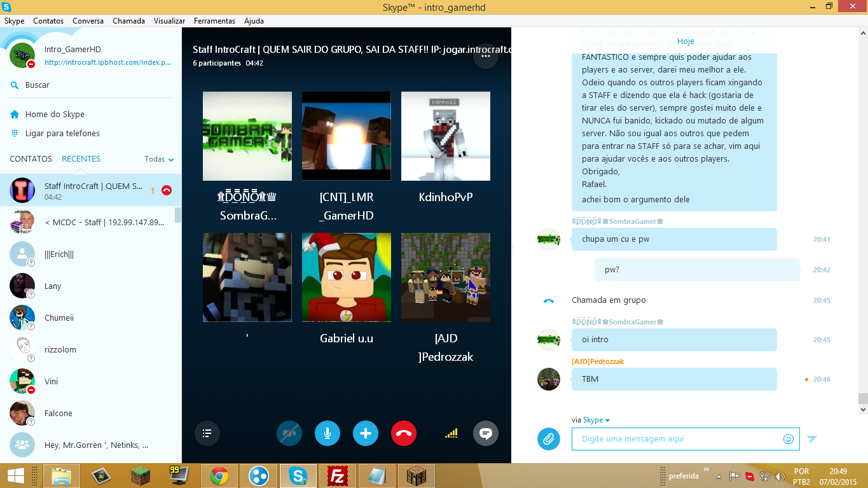Mute the microphone in call controls
The image size is (868, 488).
327,433
